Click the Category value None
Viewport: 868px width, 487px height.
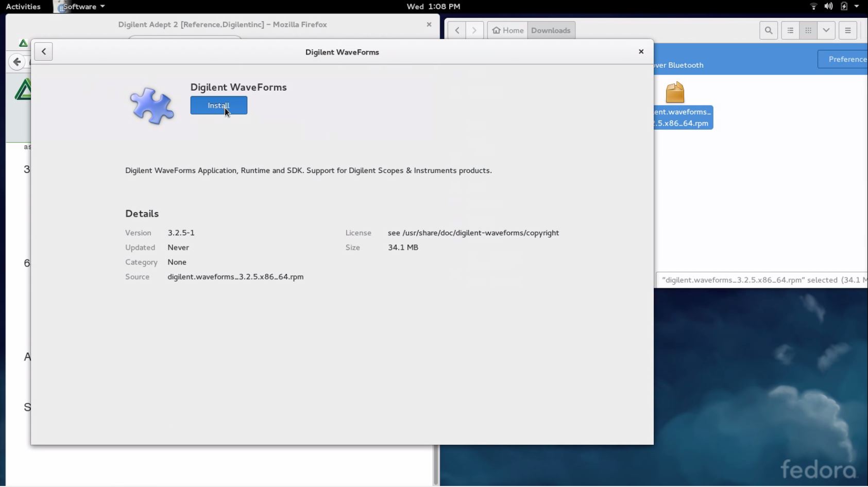click(x=177, y=262)
